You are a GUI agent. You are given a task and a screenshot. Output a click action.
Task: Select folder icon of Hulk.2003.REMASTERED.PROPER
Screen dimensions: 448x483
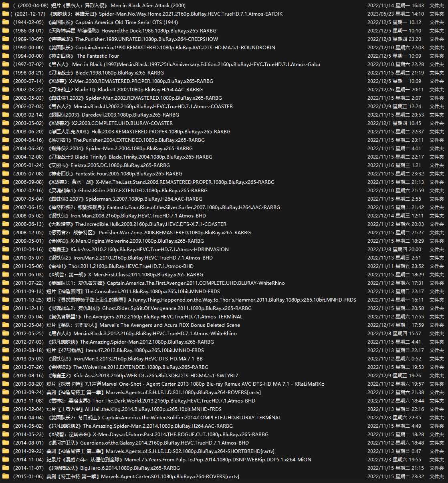click(x=5, y=132)
